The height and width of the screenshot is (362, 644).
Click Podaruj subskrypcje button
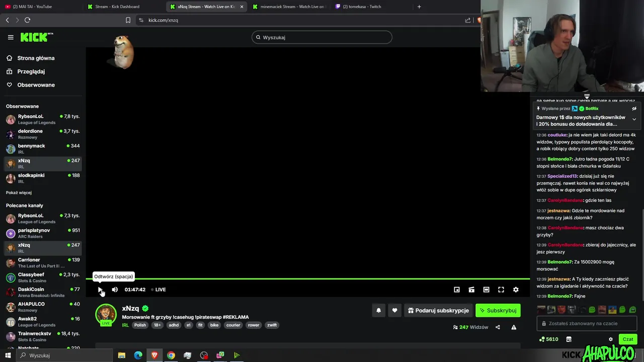click(x=438, y=311)
